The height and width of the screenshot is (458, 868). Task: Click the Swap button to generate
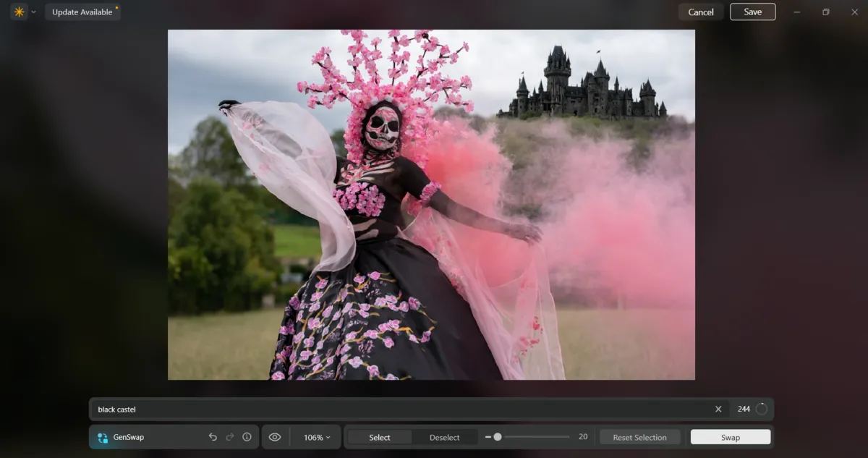730,437
